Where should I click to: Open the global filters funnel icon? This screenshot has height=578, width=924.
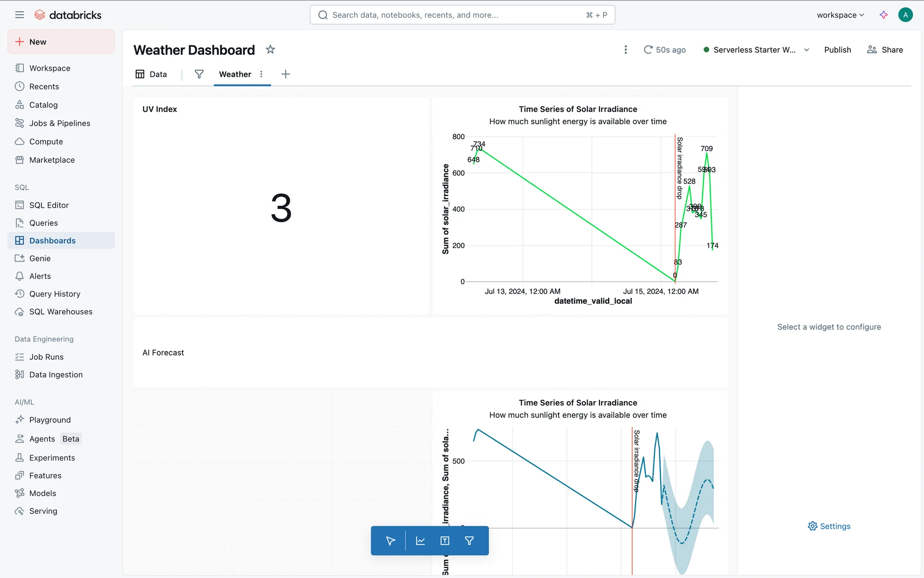click(199, 74)
